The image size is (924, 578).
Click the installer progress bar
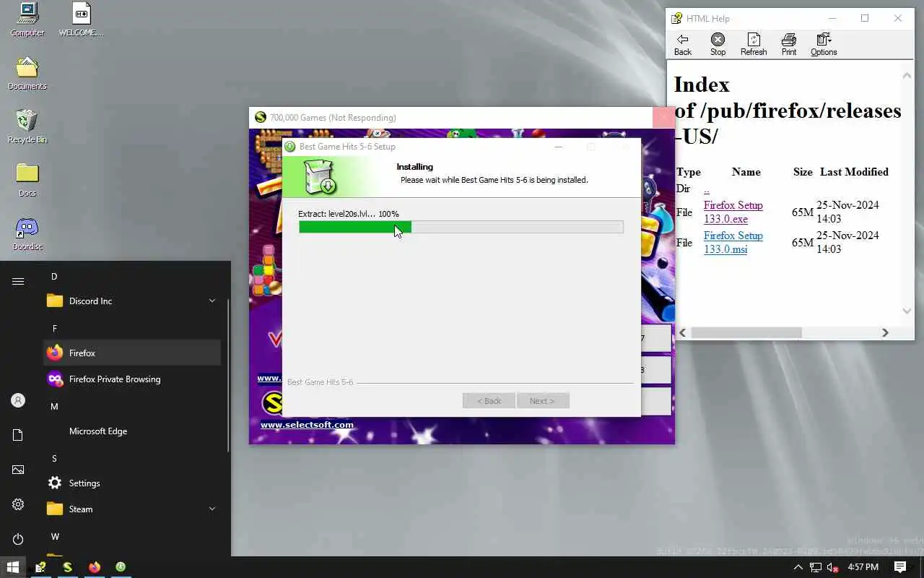(461, 227)
